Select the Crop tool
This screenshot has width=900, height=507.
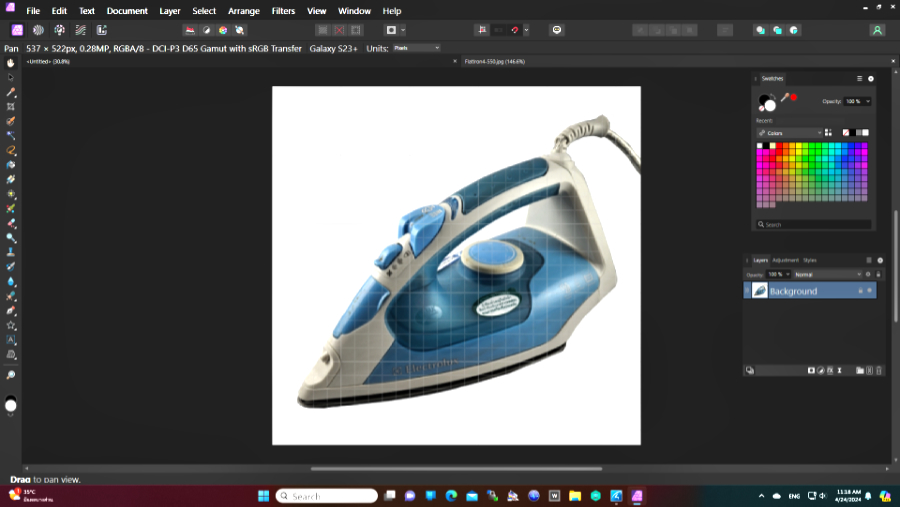coord(11,106)
